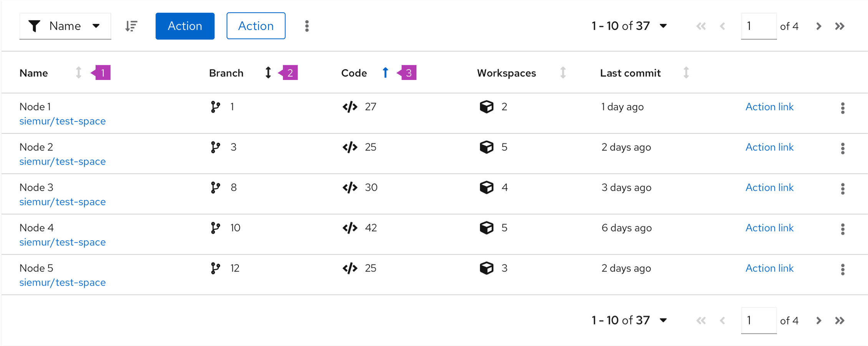The height and width of the screenshot is (346, 868).
Task: Click the blue filled Action button
Action: (x=185, y=26)
